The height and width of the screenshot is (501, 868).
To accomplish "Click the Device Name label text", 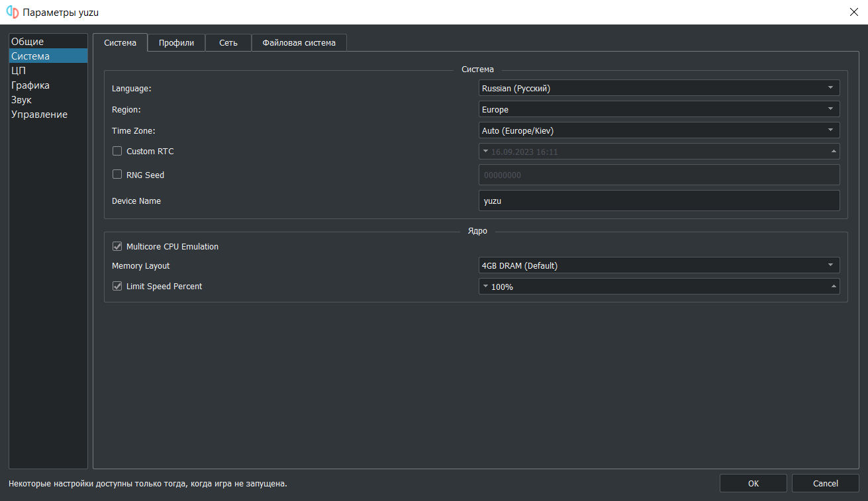I will click(136, 201).
